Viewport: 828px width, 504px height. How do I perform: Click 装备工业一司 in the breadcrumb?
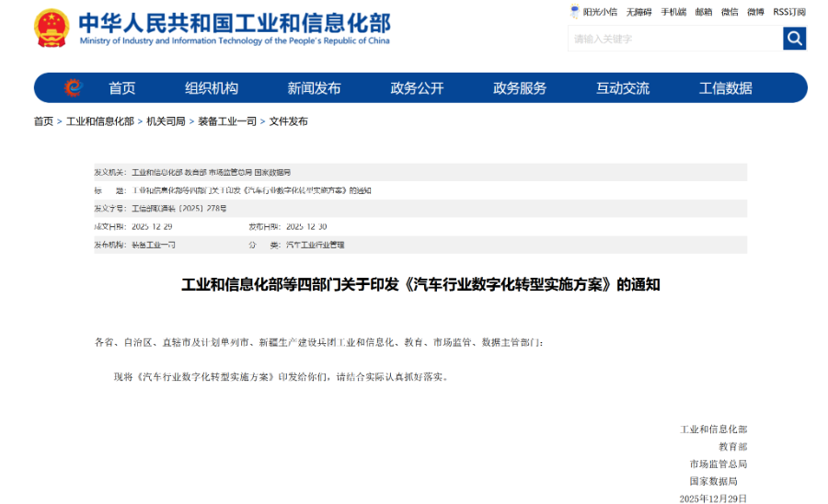coord(227,121)
